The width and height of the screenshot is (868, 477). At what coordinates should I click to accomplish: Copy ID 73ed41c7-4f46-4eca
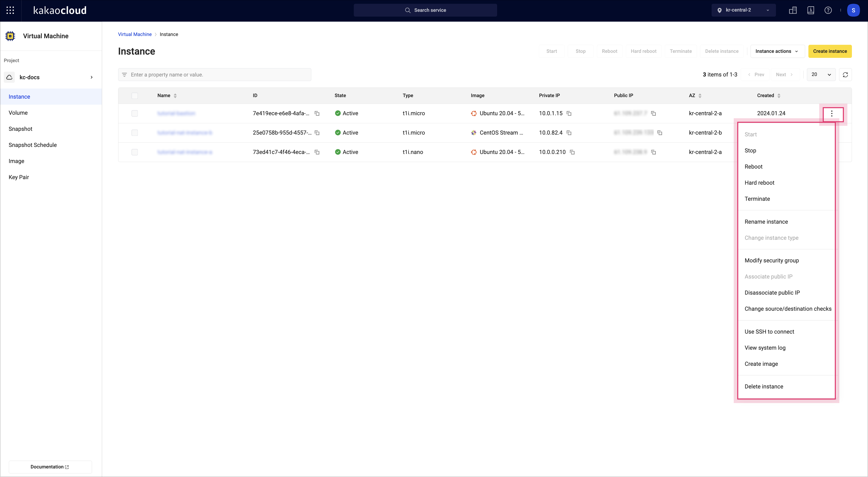(317, 152)
